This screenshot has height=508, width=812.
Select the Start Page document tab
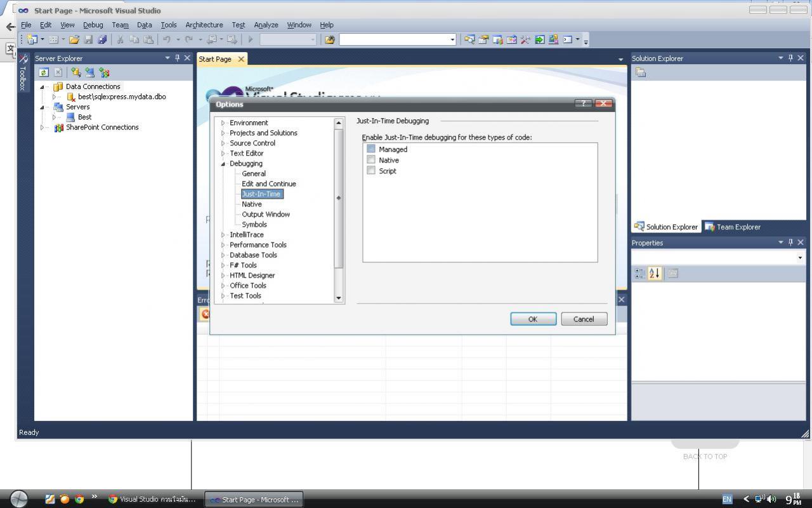[215, 59]
